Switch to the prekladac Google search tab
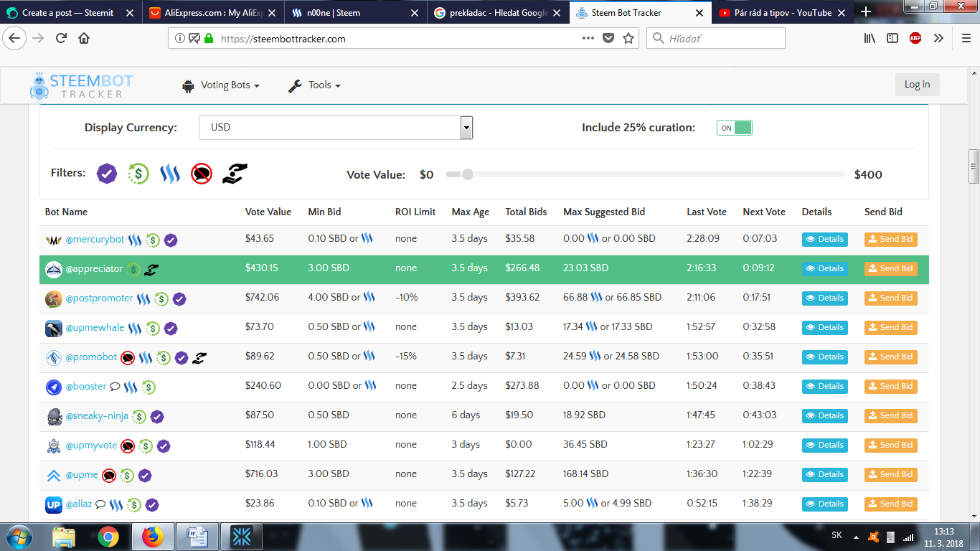This screenshot has width=980, height=551. [x=499, y=12]
